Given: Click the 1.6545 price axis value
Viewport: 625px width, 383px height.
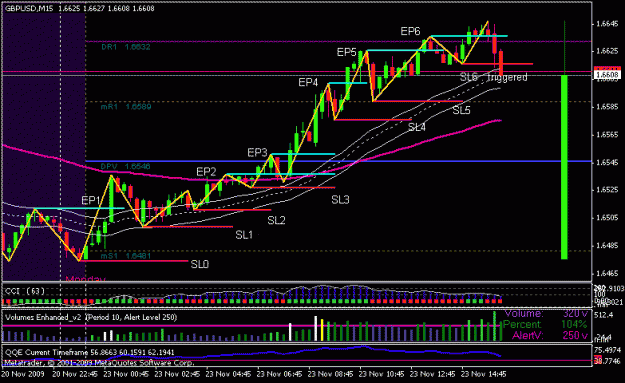Looking at the screenshot, I should pyautogui.click(x=607, y=163).
